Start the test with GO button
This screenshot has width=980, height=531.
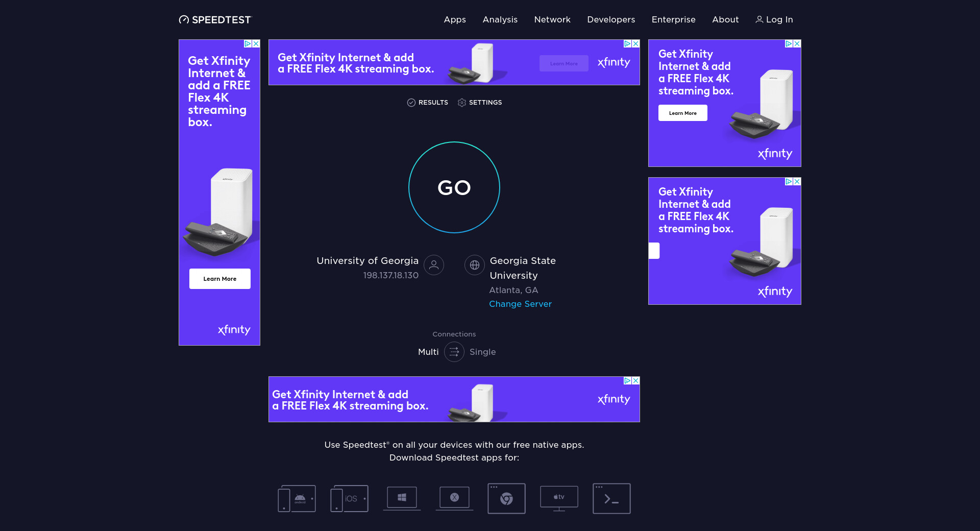tap(454, 187)
